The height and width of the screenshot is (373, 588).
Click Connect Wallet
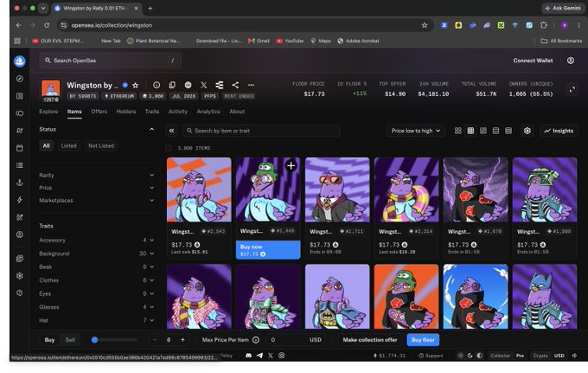point(533,61)
